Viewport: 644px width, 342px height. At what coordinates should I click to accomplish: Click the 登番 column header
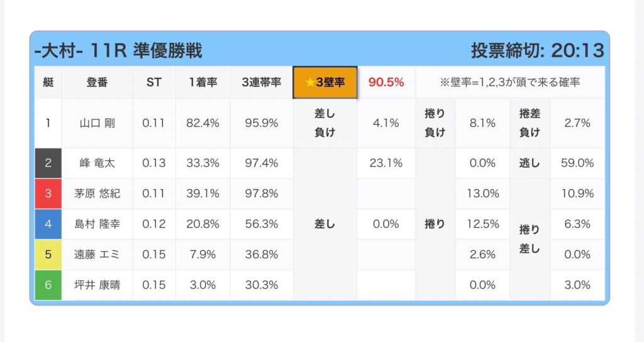(x=97, y=82)
